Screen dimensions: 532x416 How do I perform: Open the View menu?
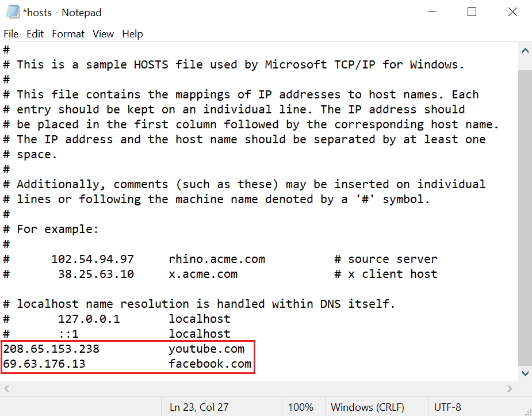pos(103,34)
